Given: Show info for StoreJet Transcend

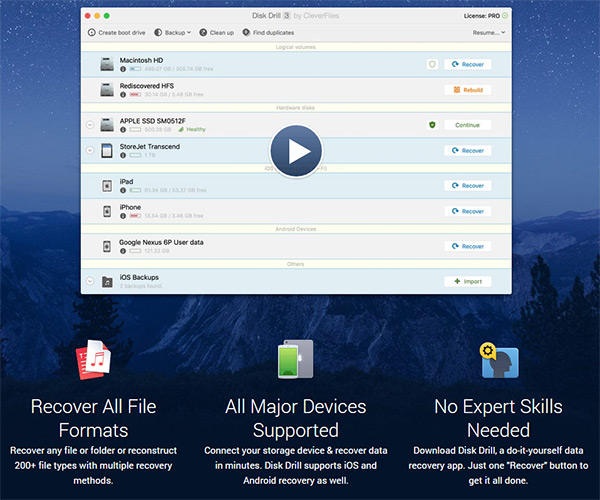Looking at the screenshot, I should tap(123, 155).
